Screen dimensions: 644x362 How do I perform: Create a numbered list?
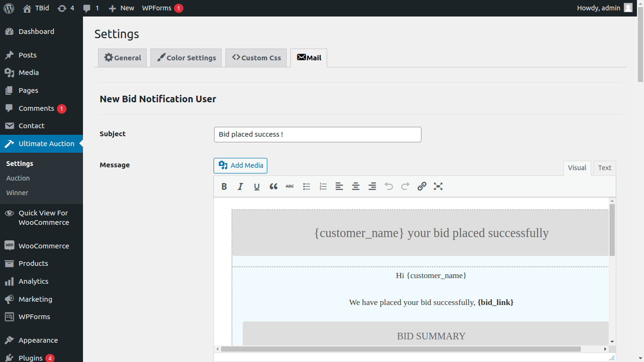pyautogui.click(x=323, y=187)
